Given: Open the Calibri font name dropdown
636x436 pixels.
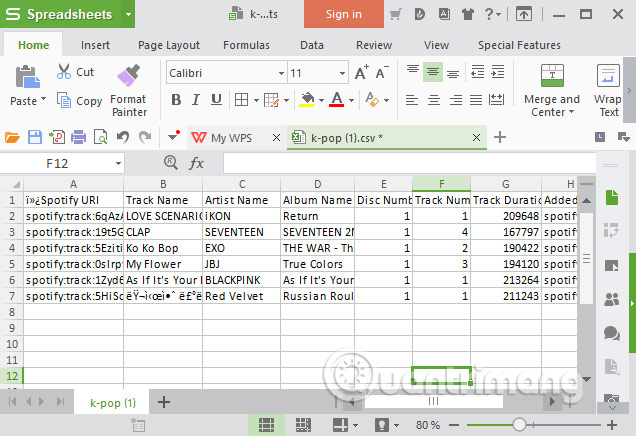Looking at the screenshot, I should pos(277,73).
